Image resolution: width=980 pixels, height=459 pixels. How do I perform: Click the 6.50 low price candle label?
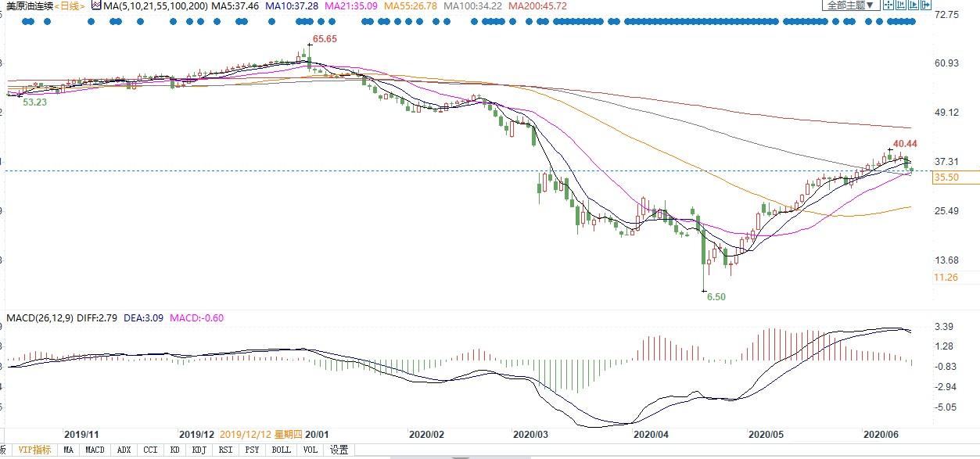(x=716, y=297)
